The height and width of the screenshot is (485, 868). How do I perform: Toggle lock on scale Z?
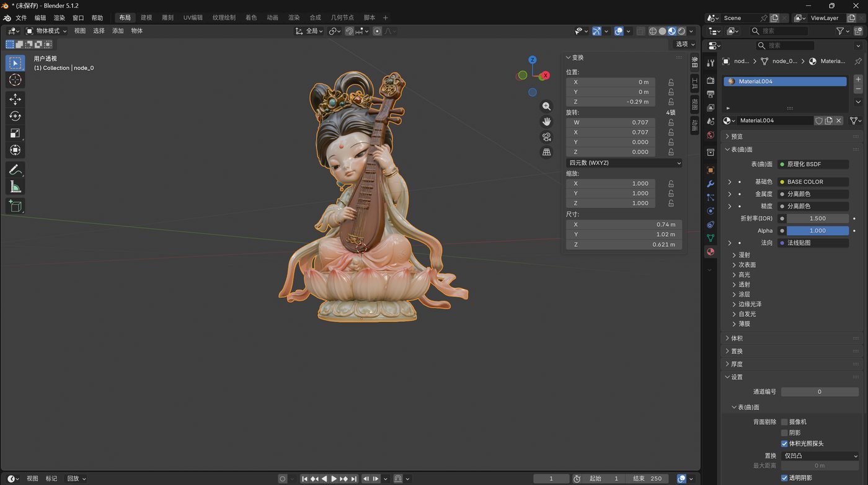[671, 203]
